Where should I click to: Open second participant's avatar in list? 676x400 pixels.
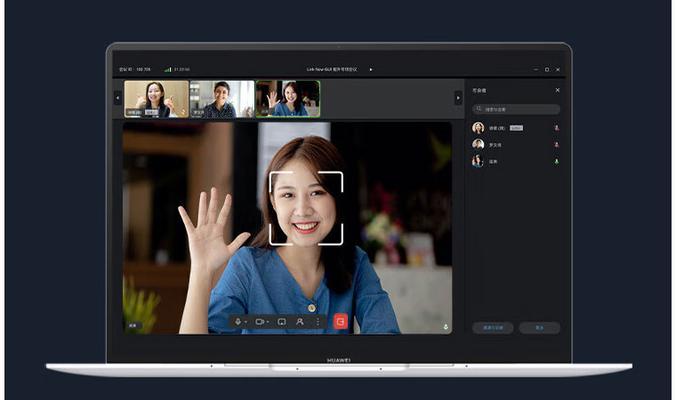point(478,144)
